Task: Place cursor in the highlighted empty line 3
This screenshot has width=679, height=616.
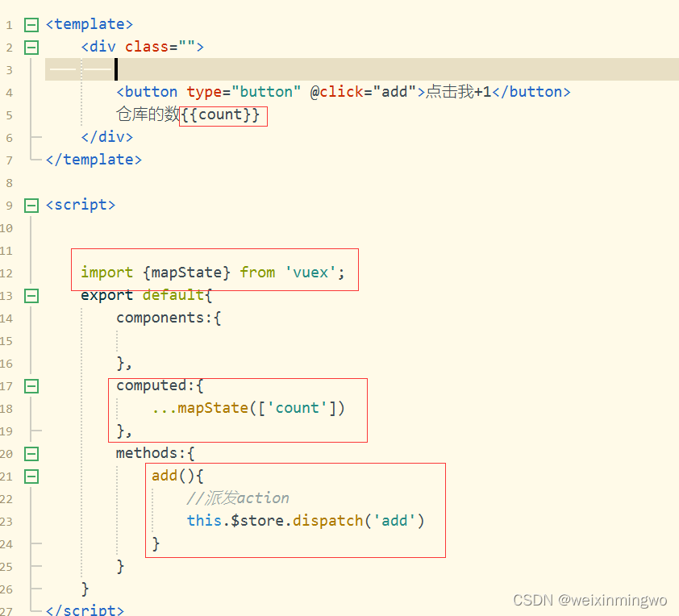Action: point(362,69)
